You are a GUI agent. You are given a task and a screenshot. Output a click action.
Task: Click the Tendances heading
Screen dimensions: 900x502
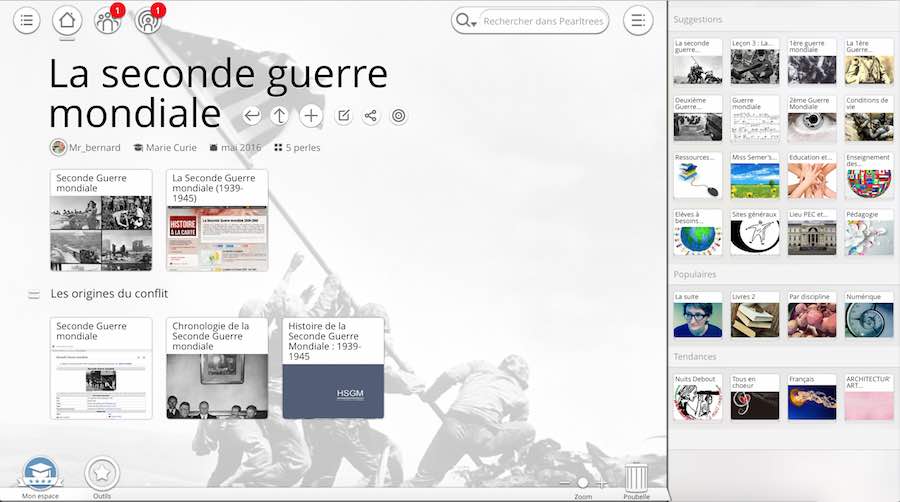coord(695,356)
